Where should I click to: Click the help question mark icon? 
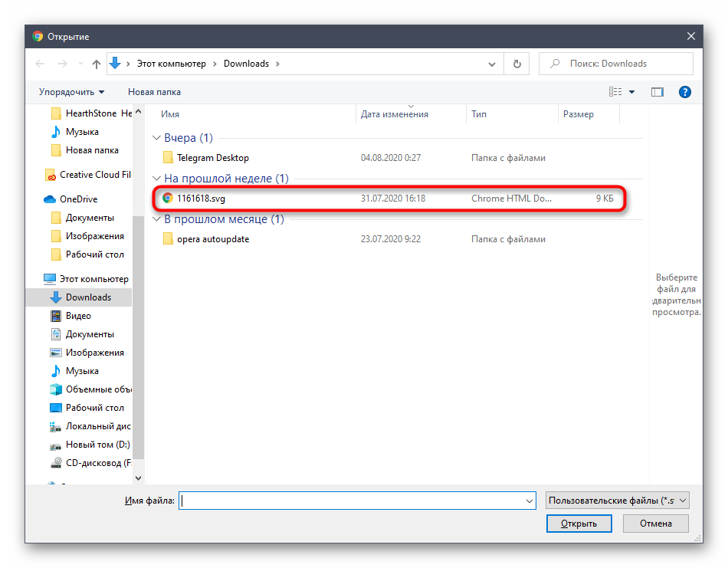pyautogui.click(x=685, y=92)
